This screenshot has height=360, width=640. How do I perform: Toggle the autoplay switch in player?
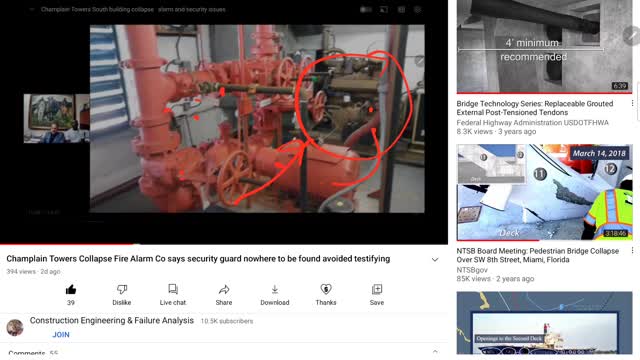(366, 9)
